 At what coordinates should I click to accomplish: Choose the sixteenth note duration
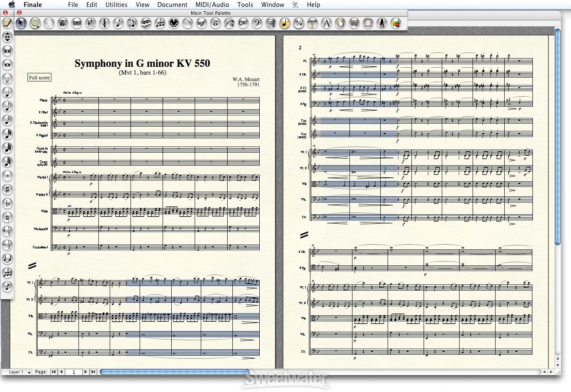click(x=7, y=120)
